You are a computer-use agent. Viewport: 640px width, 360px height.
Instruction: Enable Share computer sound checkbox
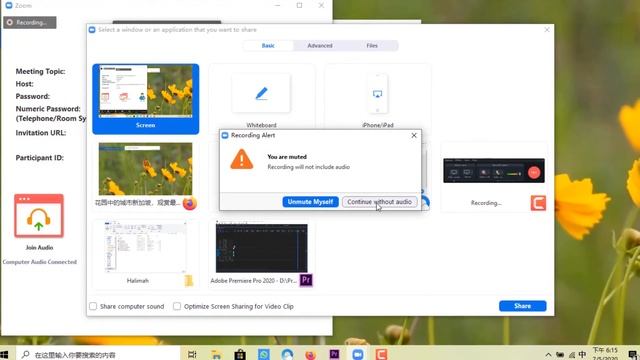point(93,306)
